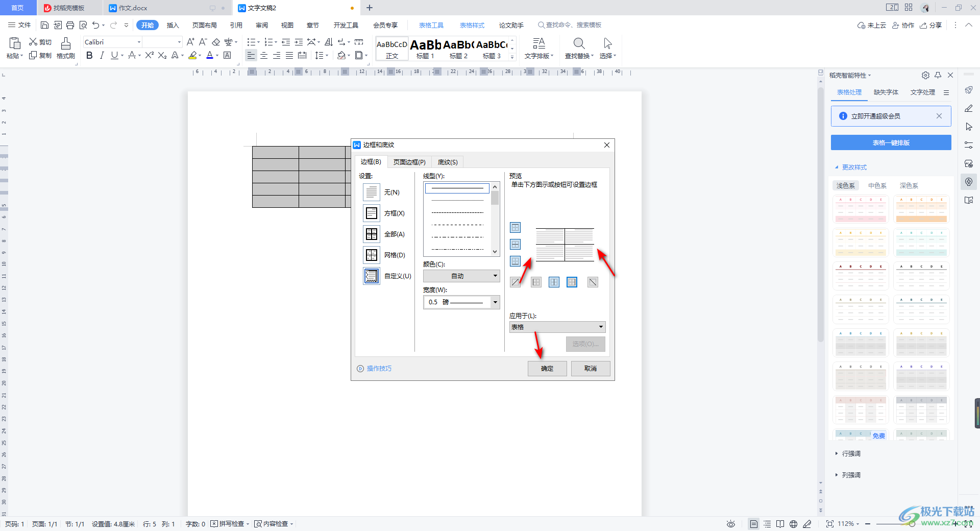
Task: Open the smart panel settings gear
Action: click(925, 76)
